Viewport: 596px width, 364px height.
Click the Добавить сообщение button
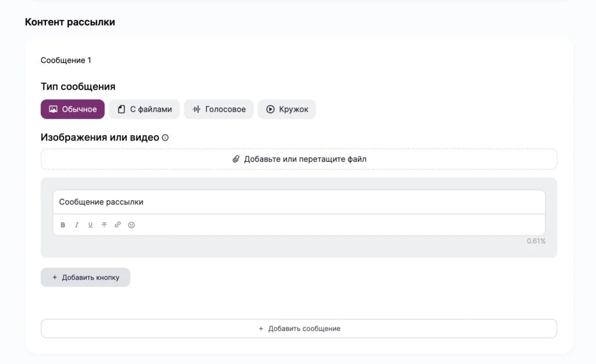299,329
